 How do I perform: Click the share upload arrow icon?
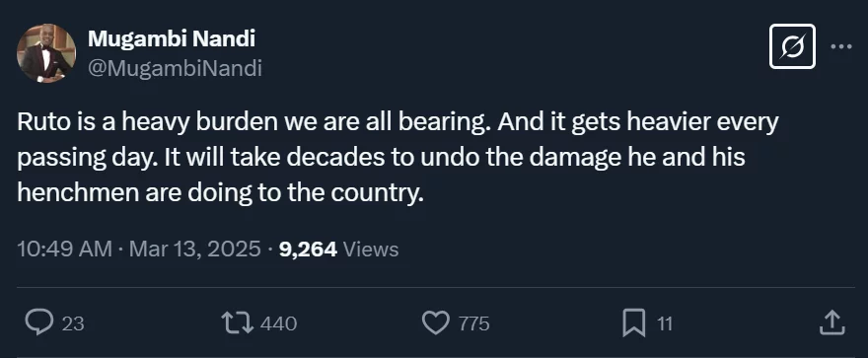[x=832, y=322]
